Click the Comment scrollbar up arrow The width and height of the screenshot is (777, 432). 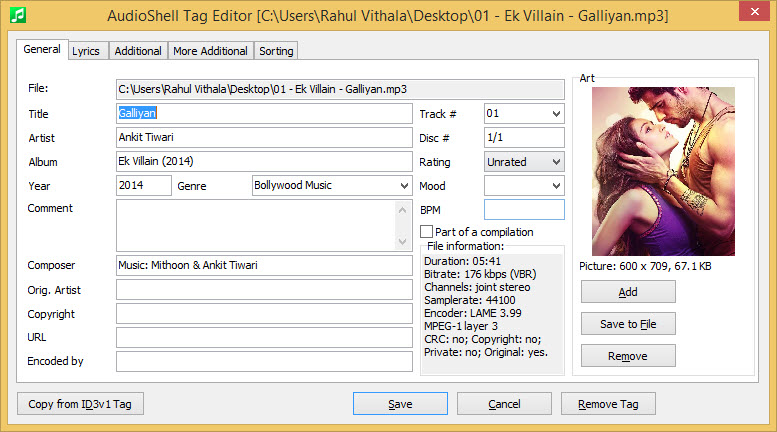[402, 210]
